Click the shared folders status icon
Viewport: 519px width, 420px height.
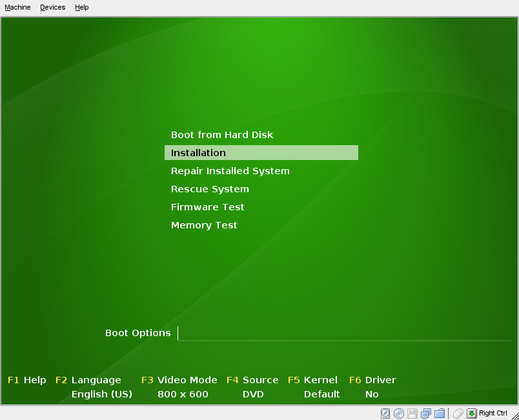click(440, 413)
